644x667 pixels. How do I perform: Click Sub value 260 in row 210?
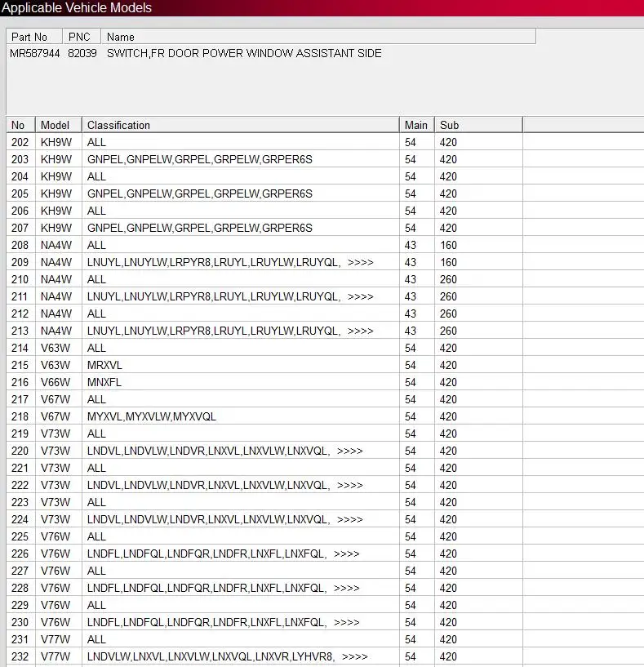[x=448, y=279]
